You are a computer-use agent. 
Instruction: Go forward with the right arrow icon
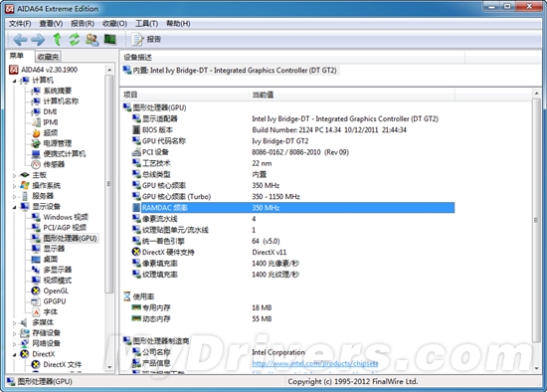click(x=38, y=40)
